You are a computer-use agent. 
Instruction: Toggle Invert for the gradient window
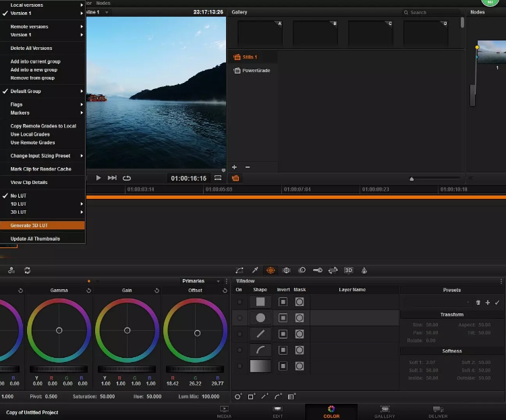click(x=283, y=366)
